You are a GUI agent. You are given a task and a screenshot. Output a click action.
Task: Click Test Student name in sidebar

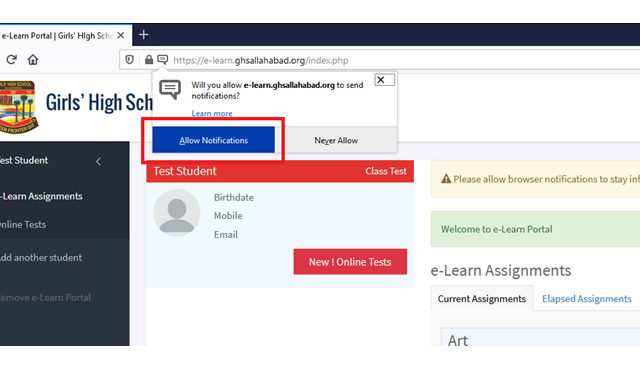pyautogui.click(x=24, y=160)
